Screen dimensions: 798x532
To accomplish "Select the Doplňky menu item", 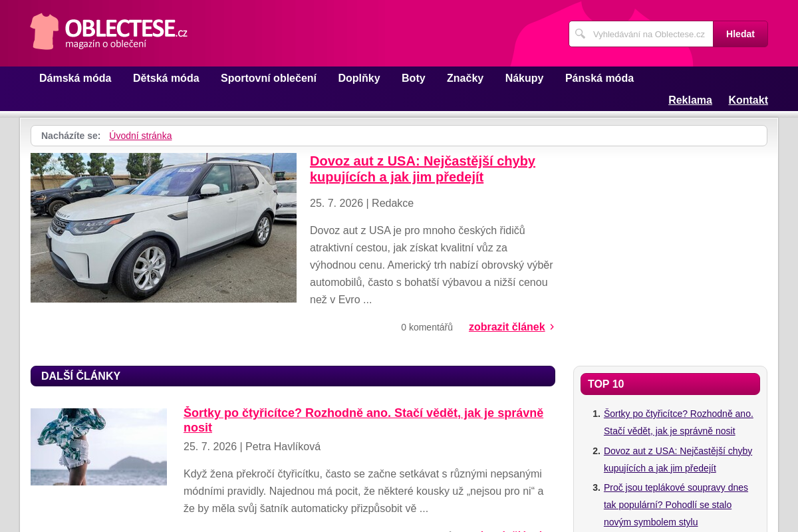I will 359,78.
